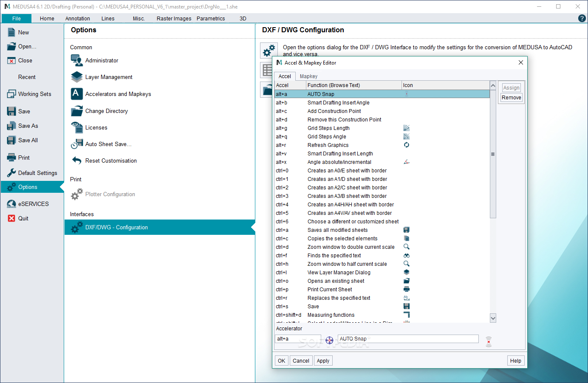Open the Layer Management layers icon
This screenshot has width=588, height=383.
click(x=77, y=77)
